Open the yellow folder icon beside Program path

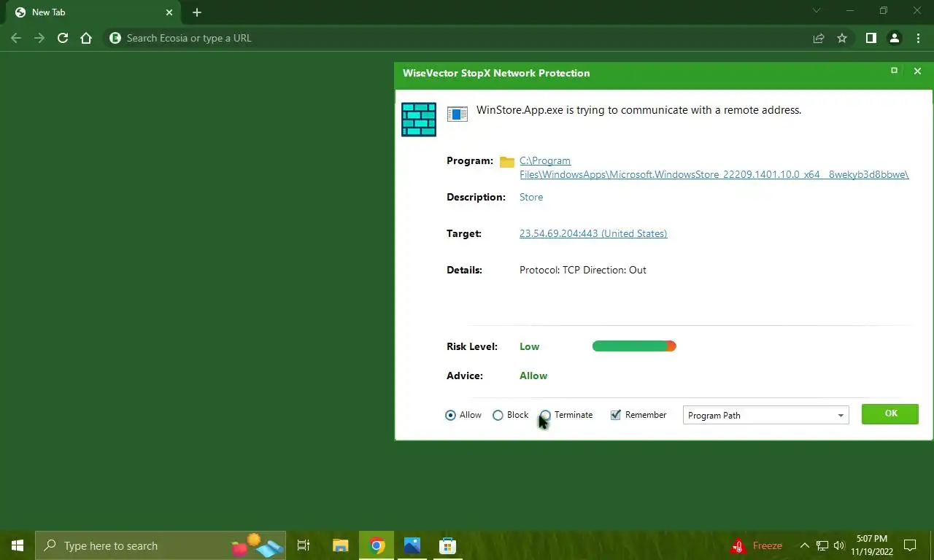tap(507, 162)
